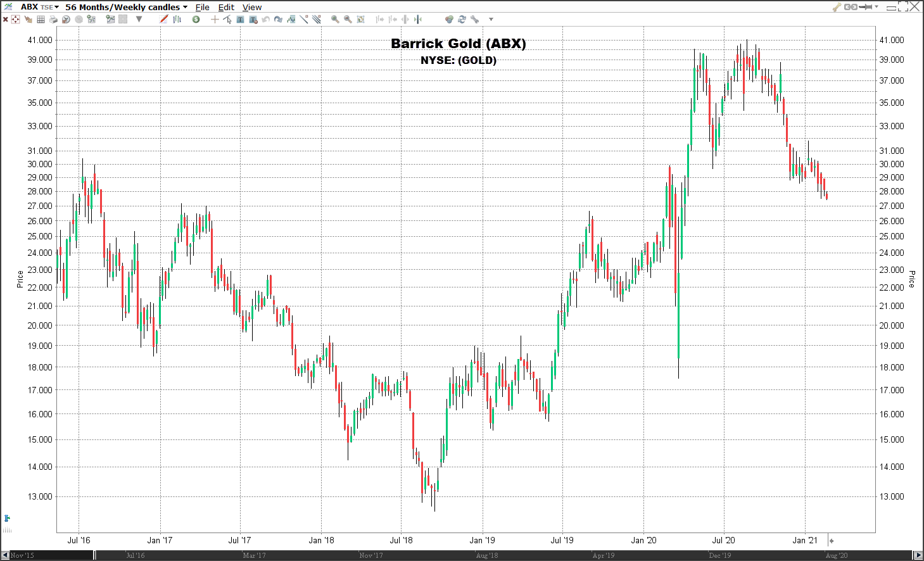Viewport: 924px width, 561px height.
Task: Click the hand pointer toolbar icon
Action: tap(28, 20)
